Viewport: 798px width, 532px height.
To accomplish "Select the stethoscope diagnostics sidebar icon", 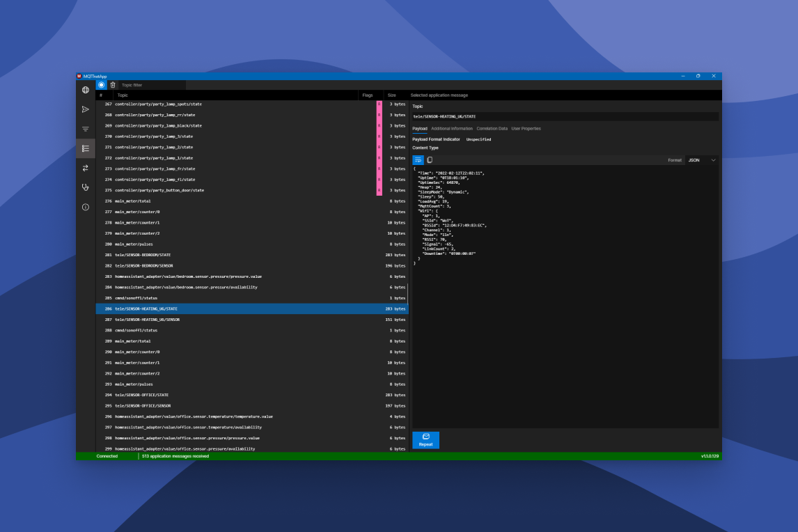I will [85, 187].
